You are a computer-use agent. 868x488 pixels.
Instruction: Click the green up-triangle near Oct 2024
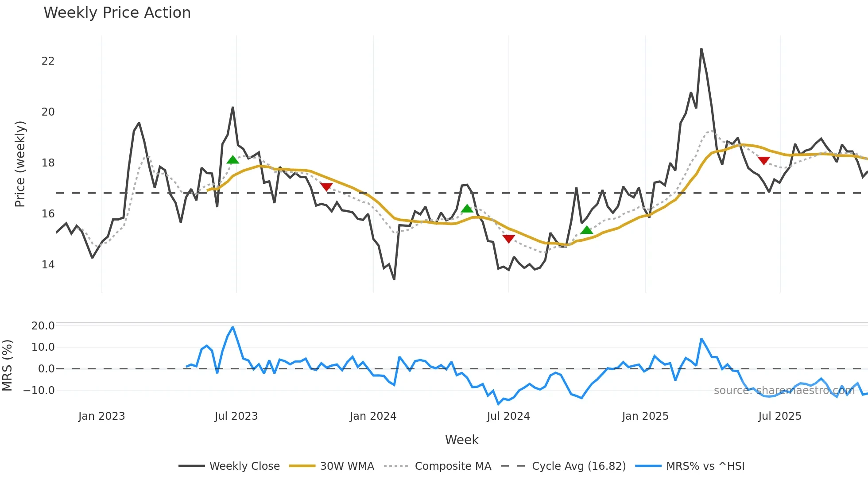[586, 230]
